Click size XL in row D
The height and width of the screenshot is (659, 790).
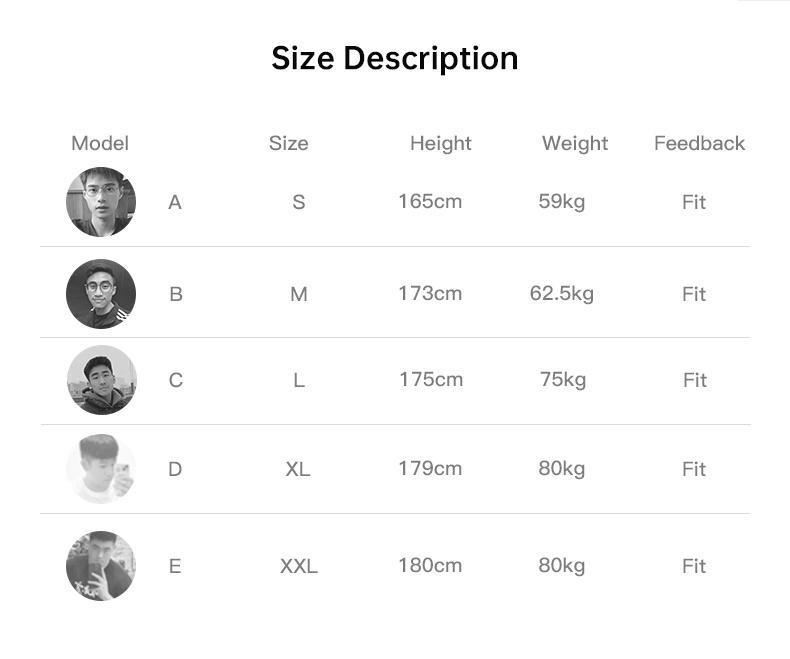[297, 469]
